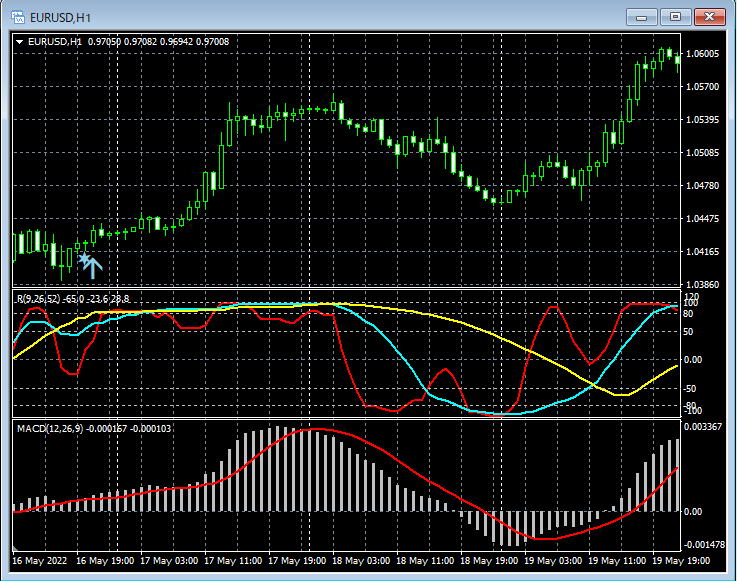Click the 1.04165 price scale value
738x581 pixels.
point(703,251)
